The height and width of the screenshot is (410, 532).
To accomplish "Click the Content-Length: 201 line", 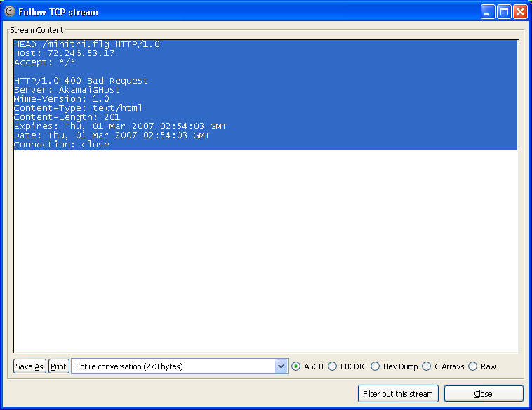I will 67,117.
